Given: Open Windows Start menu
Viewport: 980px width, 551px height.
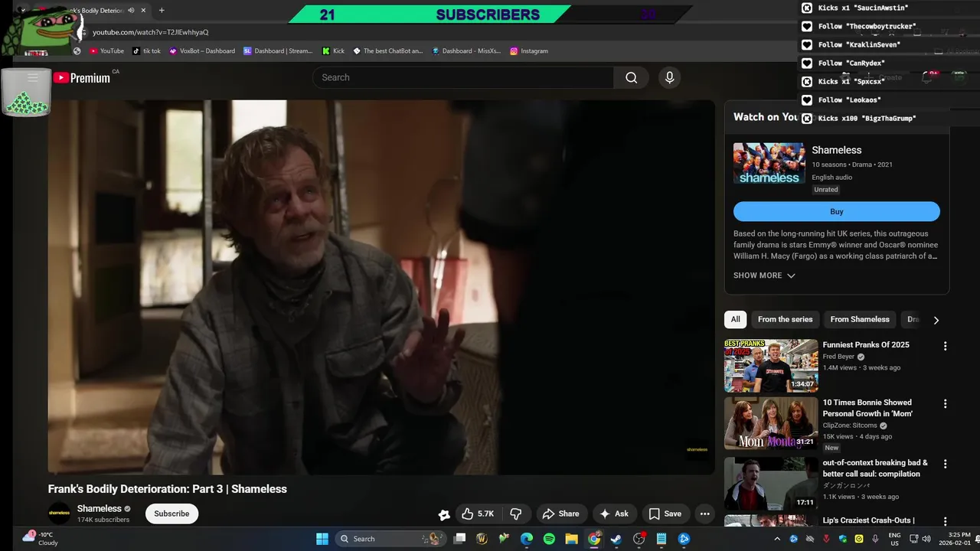Looking at the screenshot, I should tap(322, 539).
